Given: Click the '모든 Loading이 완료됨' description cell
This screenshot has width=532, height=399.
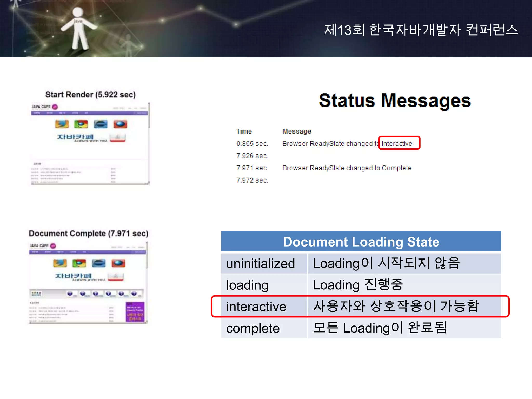Looking at the screenshot, I should (x=404, y=328).
